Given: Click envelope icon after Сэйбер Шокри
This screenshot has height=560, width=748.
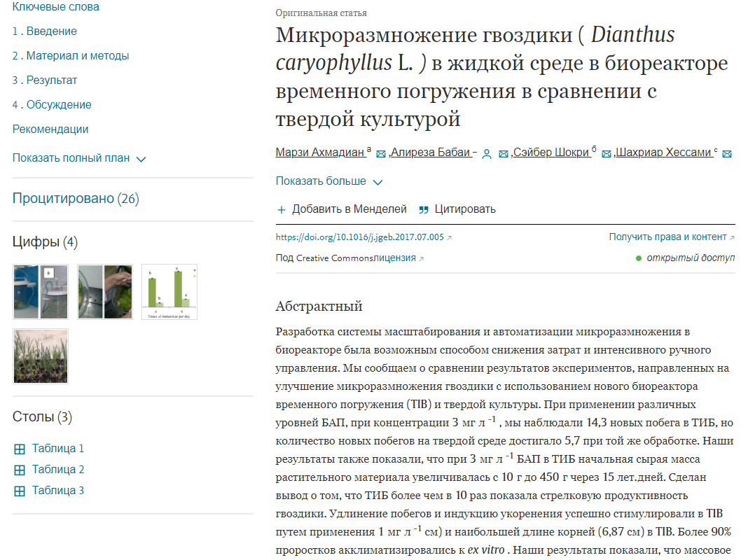Looking at the screenshot, I should (x=607, y=154).
